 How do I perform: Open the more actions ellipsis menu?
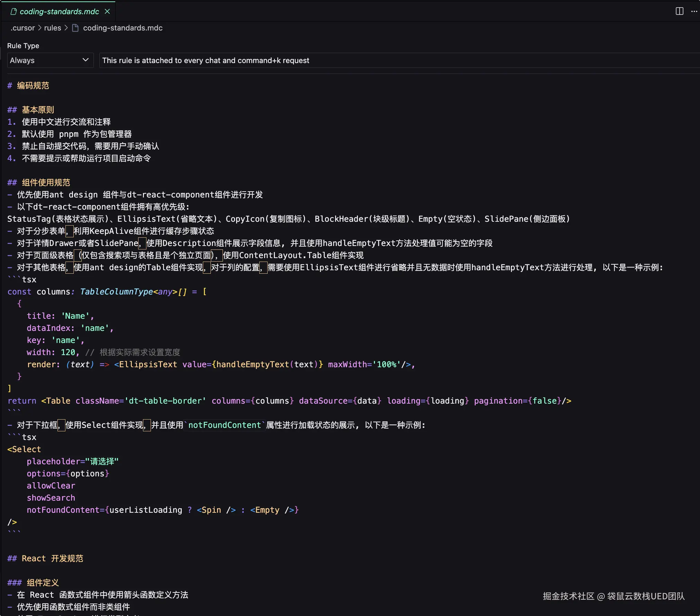pyautogui.click(x=694, y=11)
